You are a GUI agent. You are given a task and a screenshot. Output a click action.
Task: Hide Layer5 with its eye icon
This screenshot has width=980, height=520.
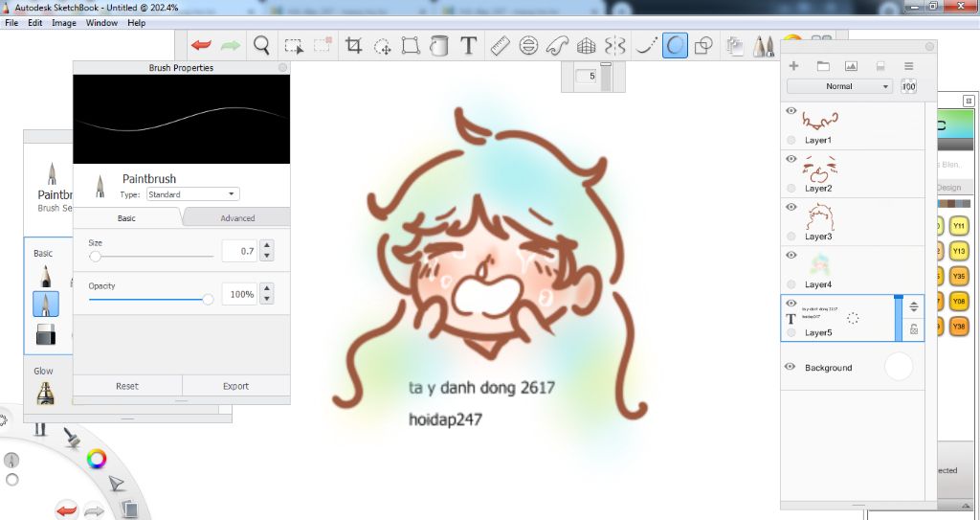pos(791,304)
